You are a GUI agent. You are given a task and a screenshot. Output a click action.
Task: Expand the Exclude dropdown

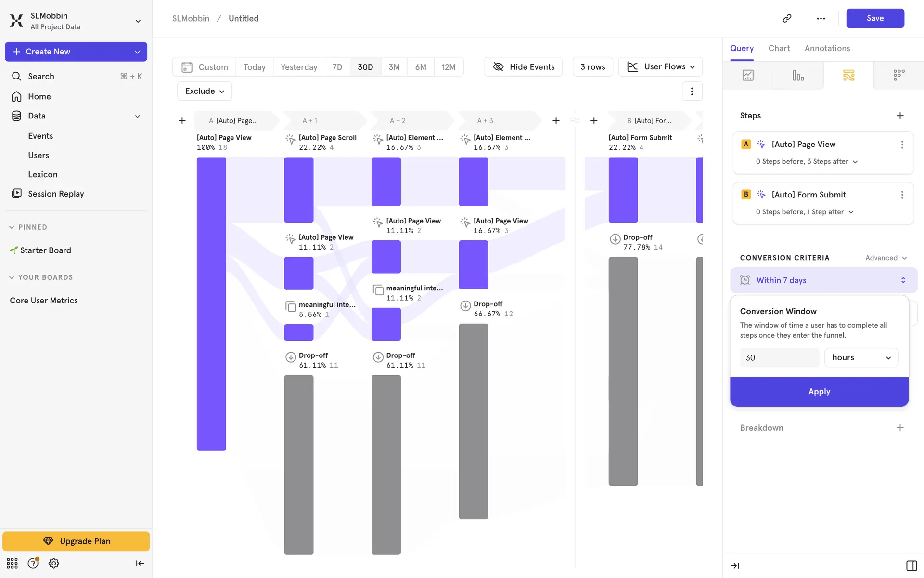[205, 91]
